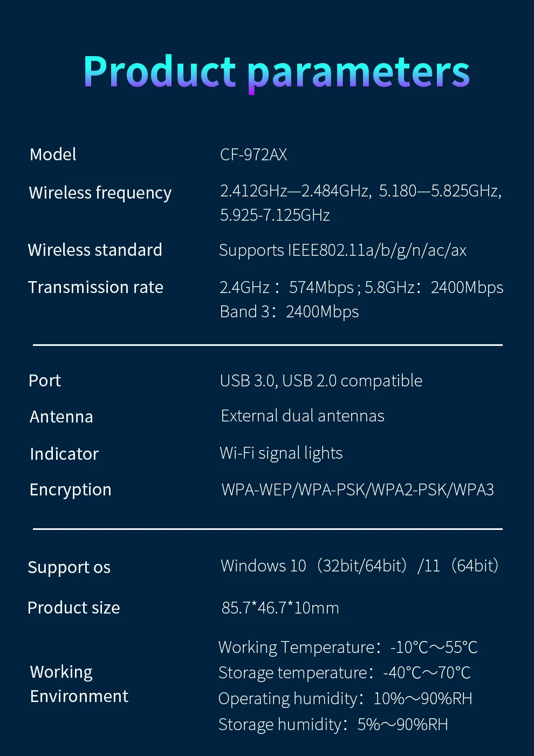Select the CF-972AX model value
Viewport: 534px width, 756px height.
coord(254,155)
